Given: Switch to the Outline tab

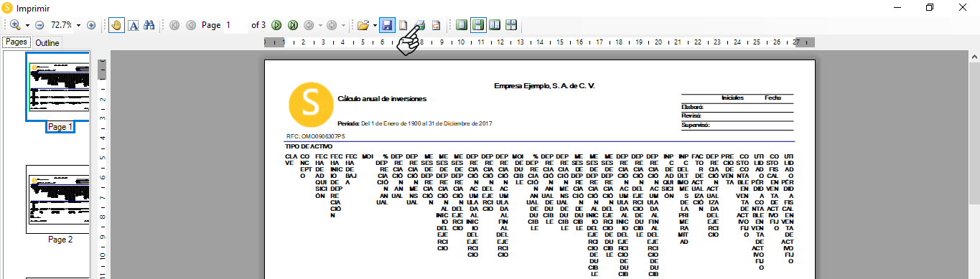Looking at the screenshot, I should [x=47, y=43].
